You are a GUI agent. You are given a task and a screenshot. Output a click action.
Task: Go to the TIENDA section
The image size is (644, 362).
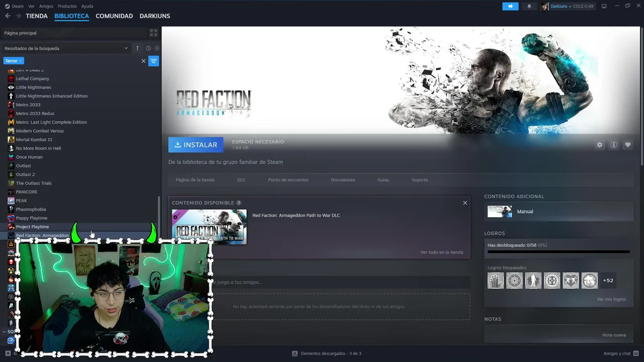click(37, 16)
